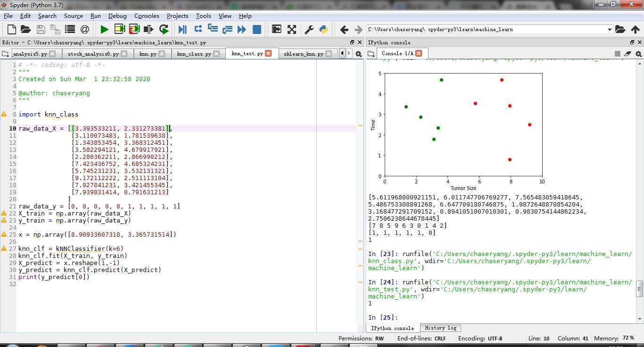Click the debug Step icon
The height and width of the screenshot is (347, 644).
tap(198, 29)
